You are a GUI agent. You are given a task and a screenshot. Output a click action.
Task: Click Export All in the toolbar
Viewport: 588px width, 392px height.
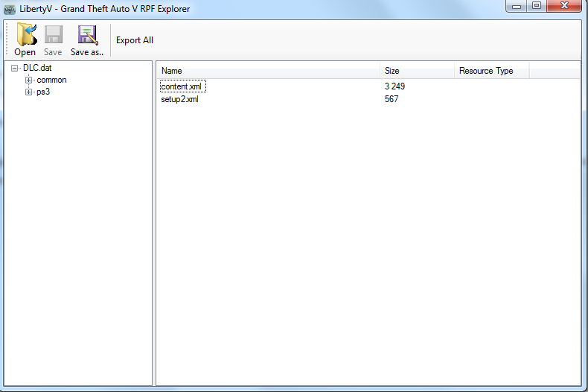pos(135,40)
